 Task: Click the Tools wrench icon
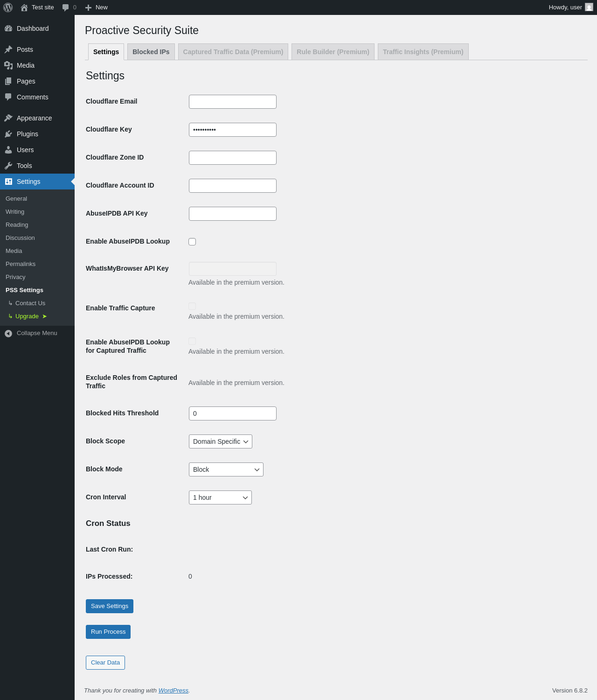[8, 166]
